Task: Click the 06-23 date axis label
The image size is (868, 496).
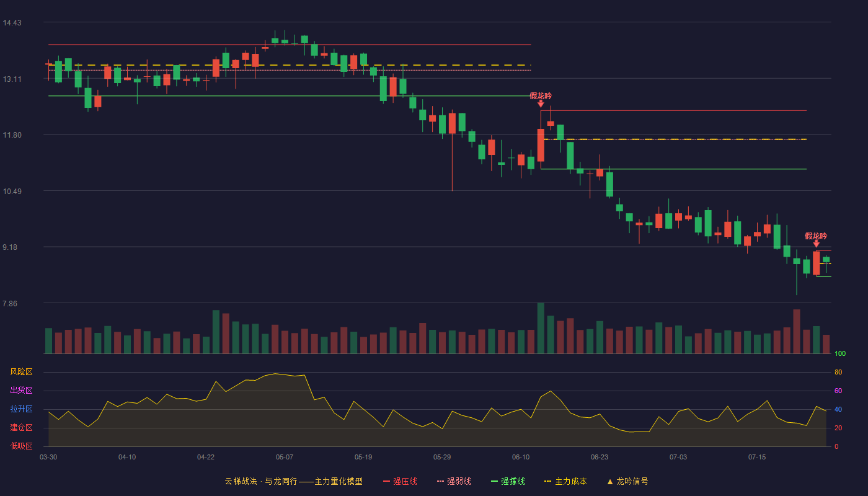Action: 600,457
